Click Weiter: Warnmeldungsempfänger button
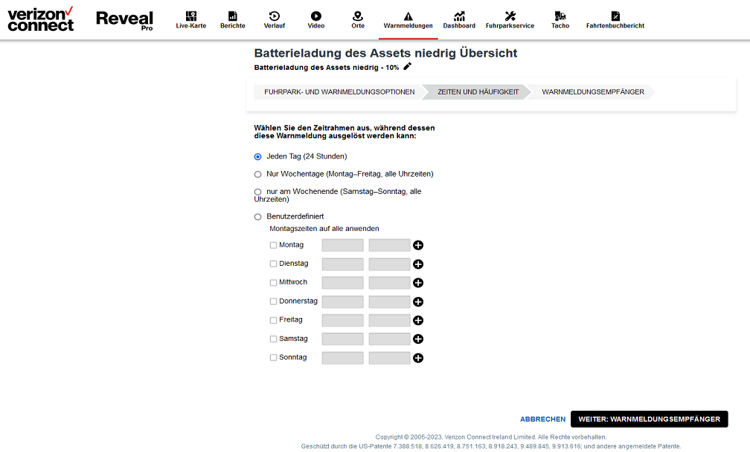The height and width of the screenshot is (452, 750). [x=649, y=419]
